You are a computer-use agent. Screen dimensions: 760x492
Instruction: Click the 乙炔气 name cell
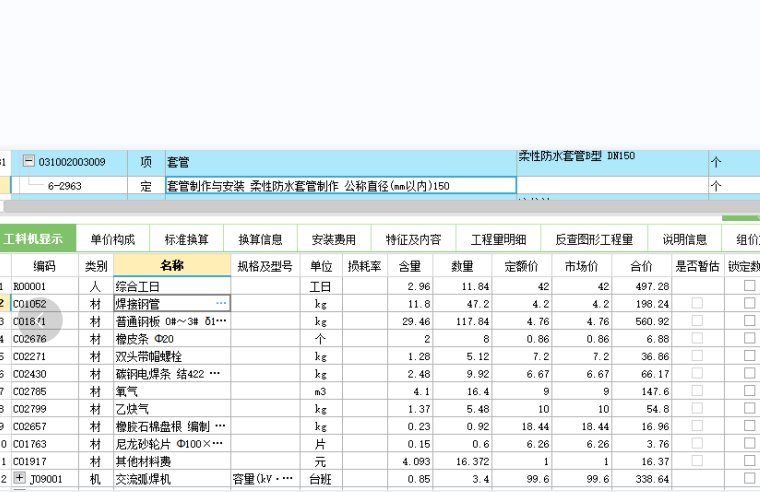[172, 409]
